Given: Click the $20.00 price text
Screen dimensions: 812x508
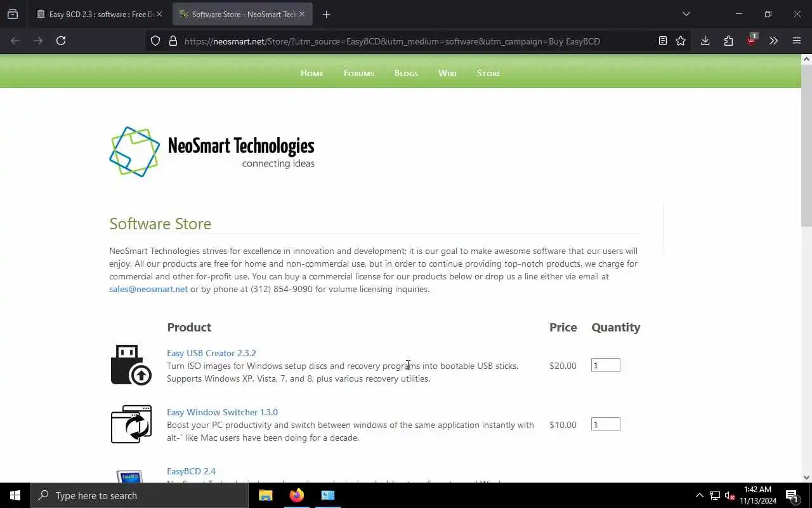Looking at the screenshot, I should point(563,366).
